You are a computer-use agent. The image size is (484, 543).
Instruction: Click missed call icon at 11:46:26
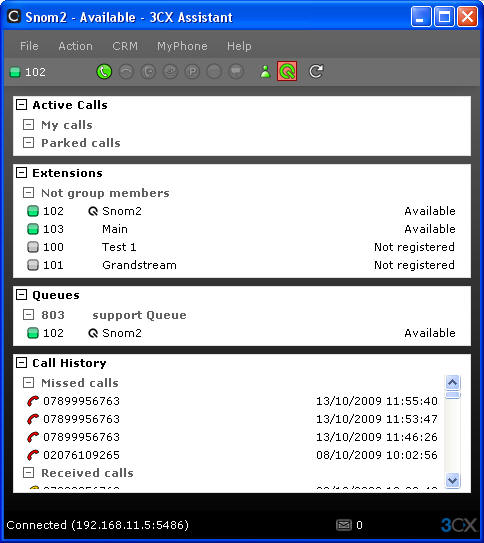point(33,437)
